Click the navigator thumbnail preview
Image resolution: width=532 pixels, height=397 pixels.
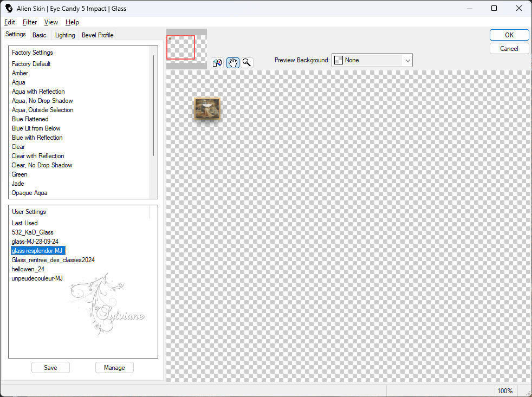[186, 49]
